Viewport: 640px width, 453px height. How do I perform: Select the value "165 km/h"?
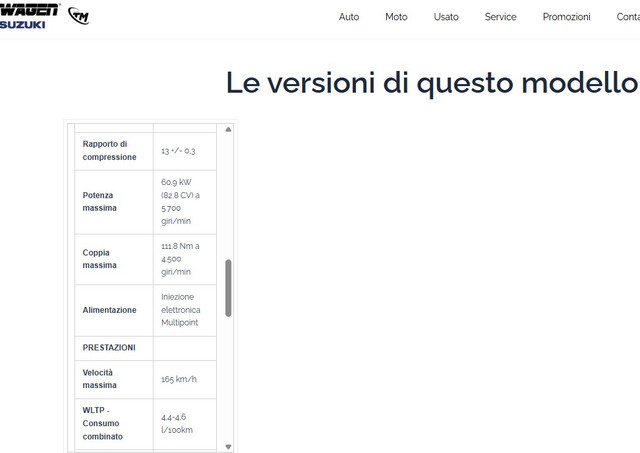pos(179,379)
